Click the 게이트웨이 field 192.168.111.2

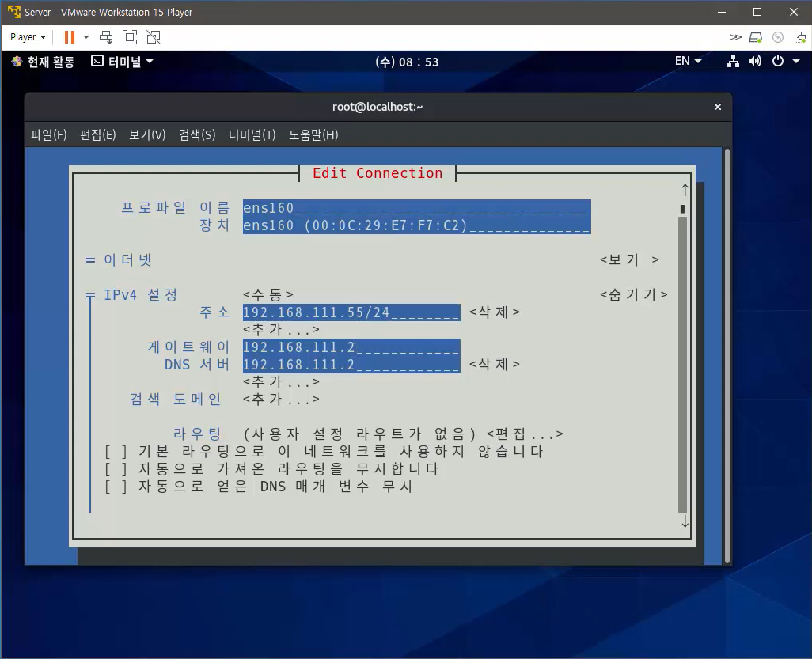pos(351,347)
